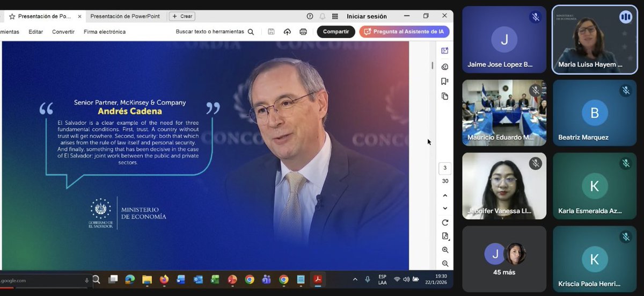Click muted mic icon on Jaime's tile

535,17
